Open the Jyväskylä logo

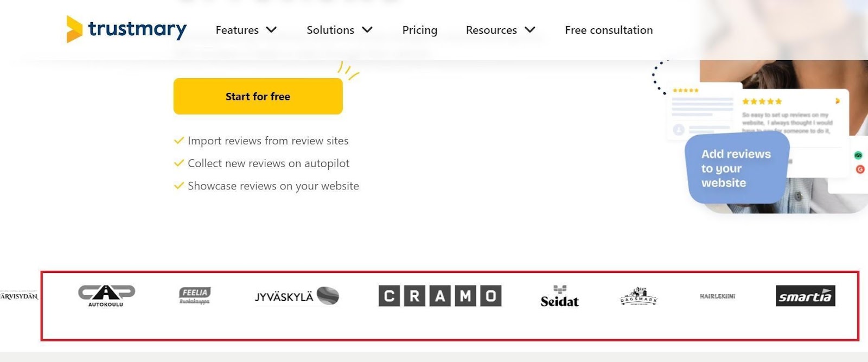tap(297, 296)
